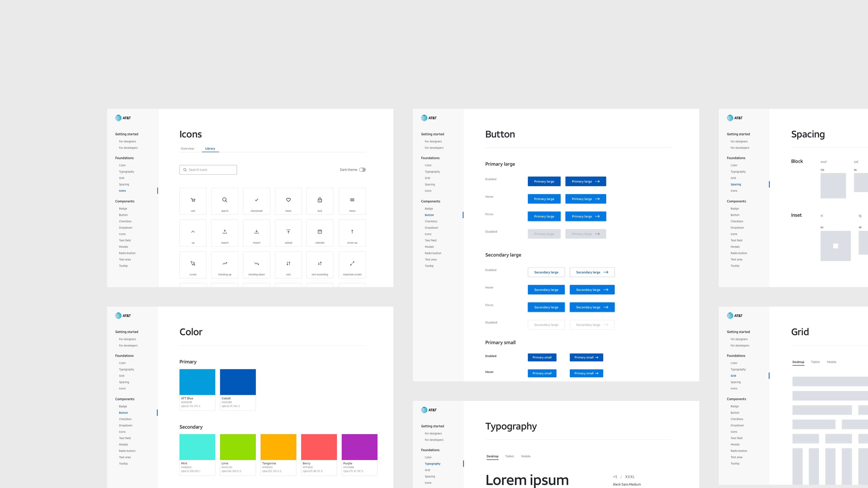Click the ATT Blue color swatch
The image size is (868, 488).
pyautogui.click(x=197, y=382)
